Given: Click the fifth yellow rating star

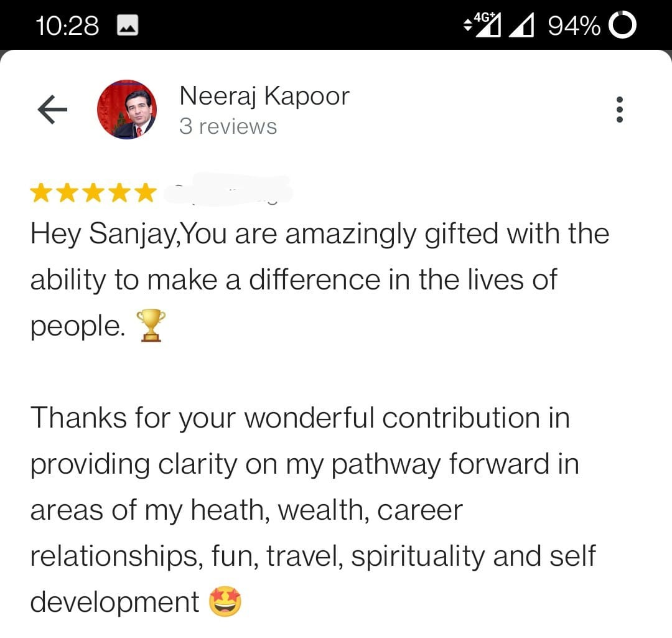Looking at the screenshot, I should (x=145, y=193).
